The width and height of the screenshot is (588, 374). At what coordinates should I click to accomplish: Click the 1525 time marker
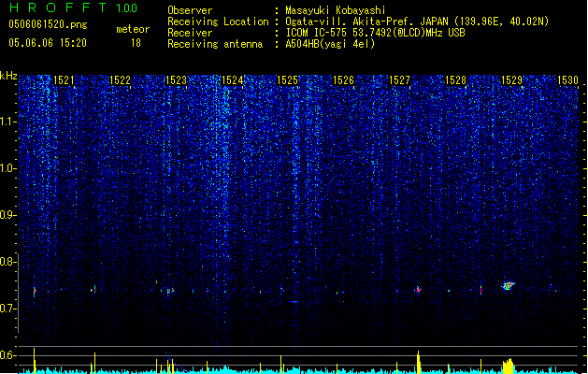pos(287,80)
